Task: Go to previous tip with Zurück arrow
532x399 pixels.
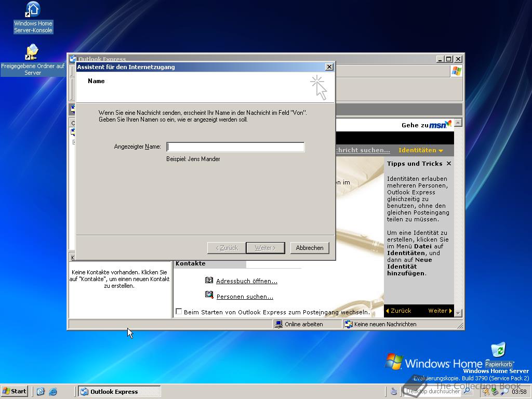Action: pyautogui.click(x=398, y=311)
